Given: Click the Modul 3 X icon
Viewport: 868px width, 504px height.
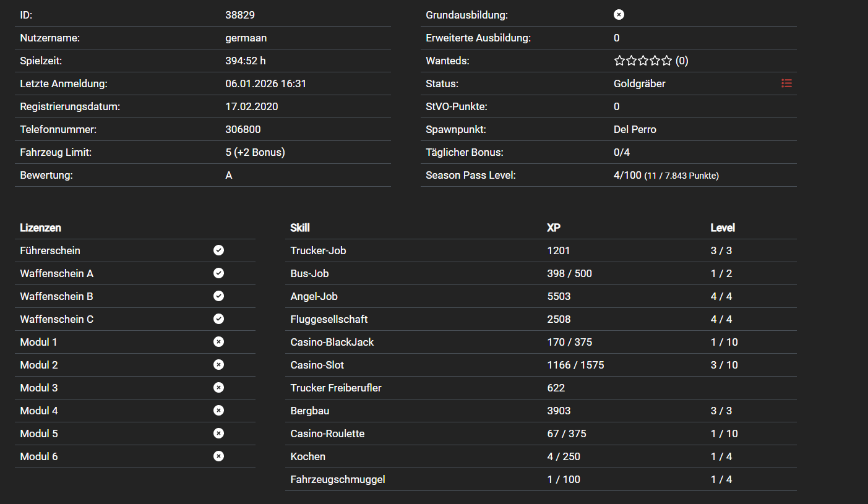Looking at the screenshot, I should pyautogui.click(x=218, y=388).
